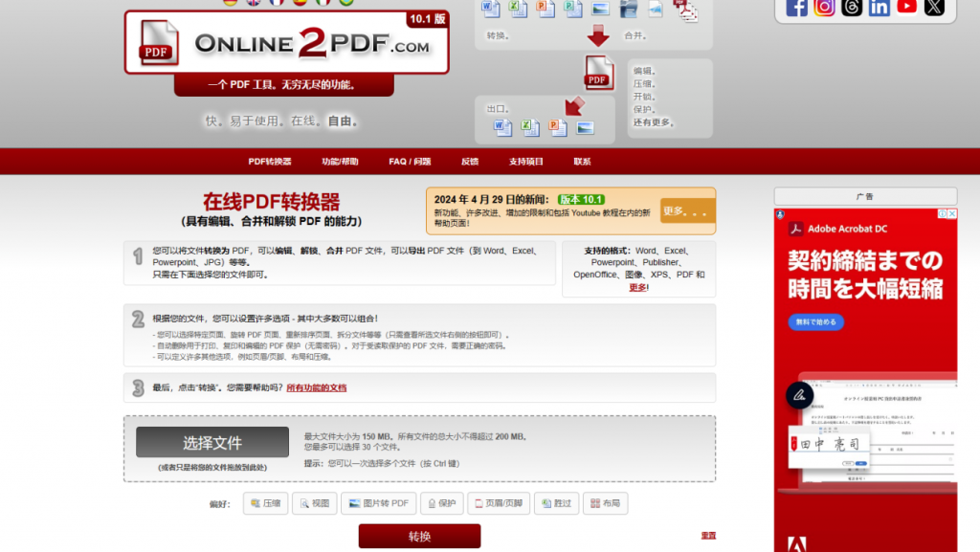
Task: Open the 联系 menu item
Action: pos(582,162)
